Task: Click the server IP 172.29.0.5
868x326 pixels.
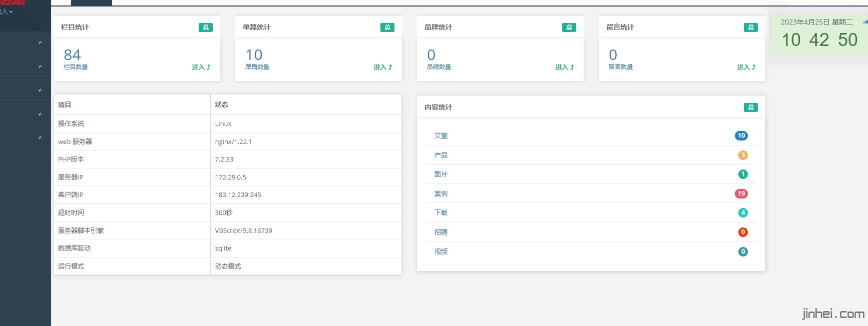Action: (x=231, y=177)
